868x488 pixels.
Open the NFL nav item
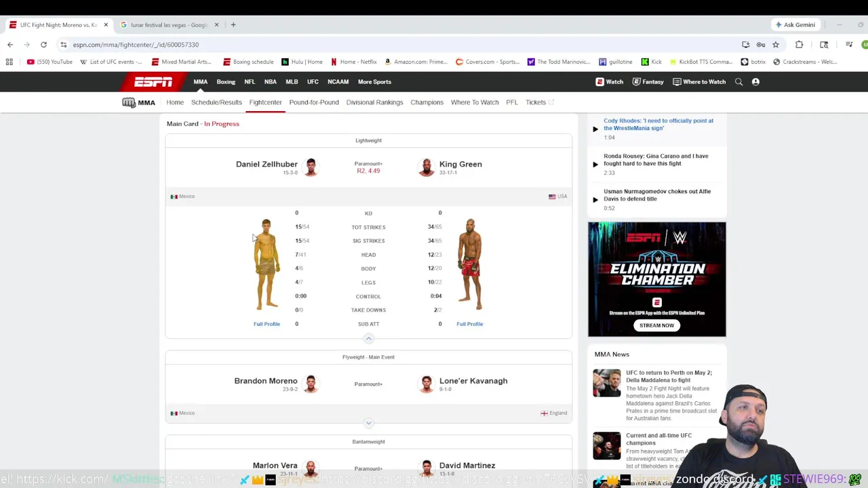tap(250, 82)
